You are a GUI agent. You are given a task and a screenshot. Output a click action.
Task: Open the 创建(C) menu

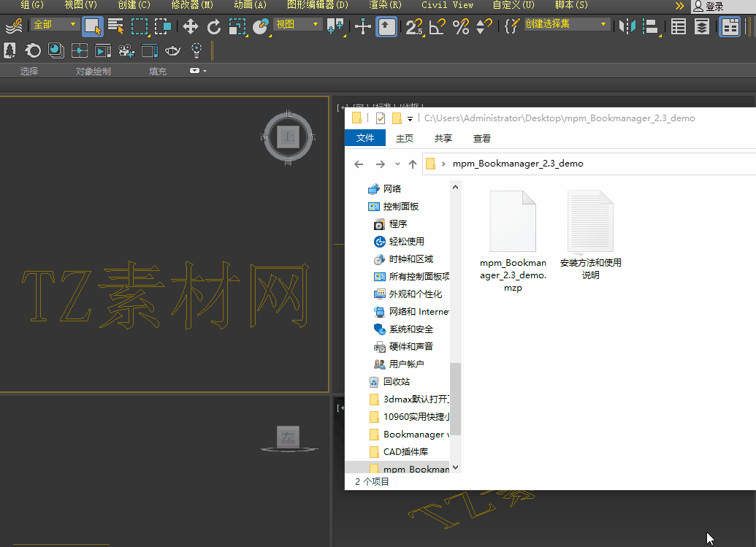pos(134,5)
